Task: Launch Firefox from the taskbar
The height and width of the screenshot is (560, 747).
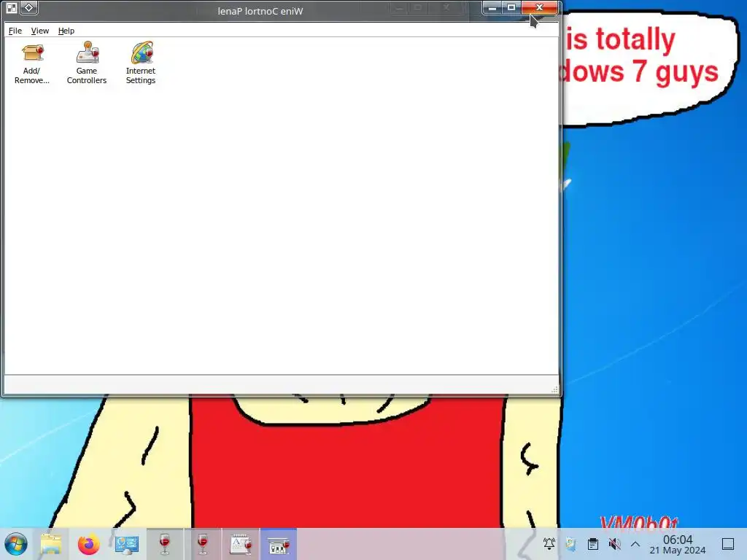Action: pos(88,544)
